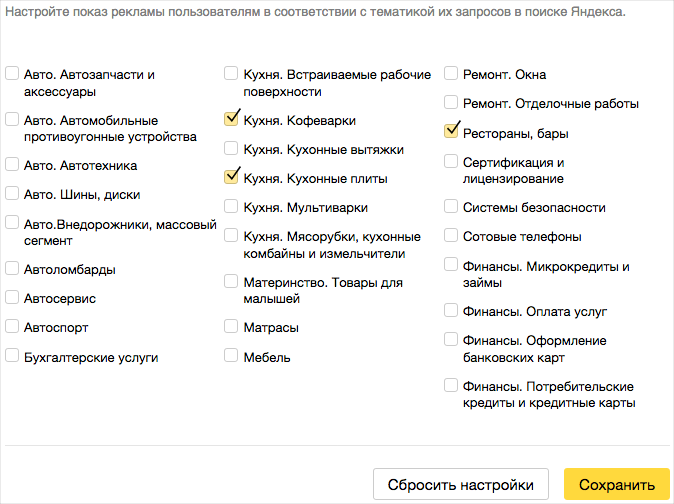Check Финансы. Оплата услуг box
Image resolution: width=674 pixels, height=504 pixels.
coord(451,310)
